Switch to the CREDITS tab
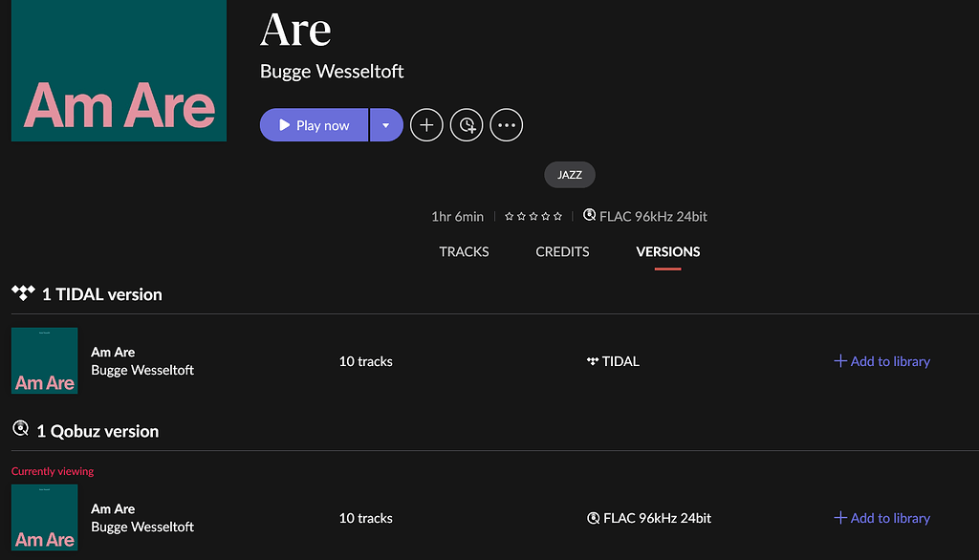979x560 pixels. [562, 251]
